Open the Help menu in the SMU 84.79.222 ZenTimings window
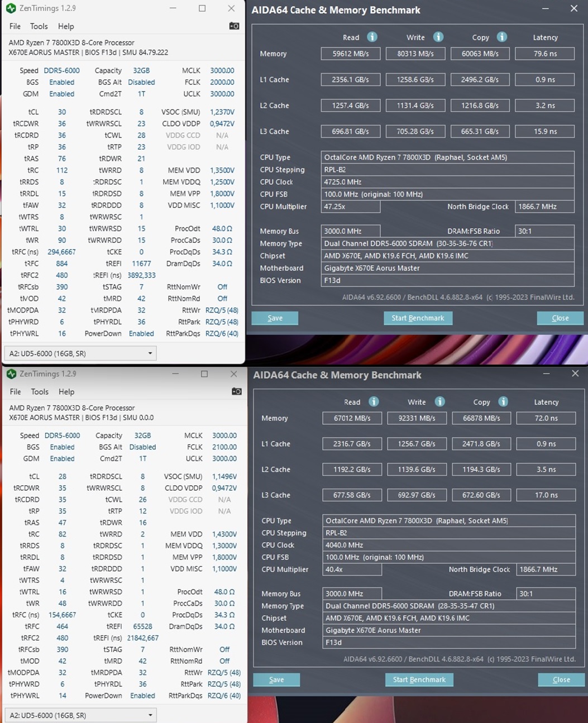 66,26
